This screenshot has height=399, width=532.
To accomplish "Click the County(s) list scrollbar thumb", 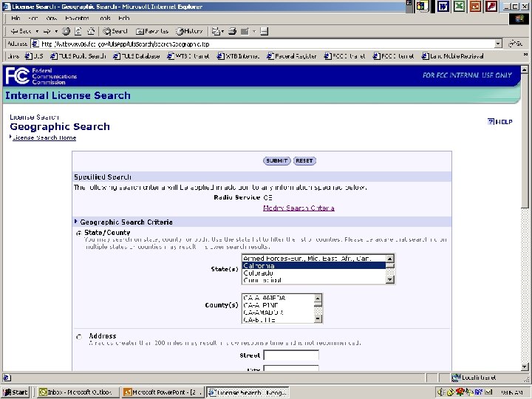I will click(x=318, y=304).
